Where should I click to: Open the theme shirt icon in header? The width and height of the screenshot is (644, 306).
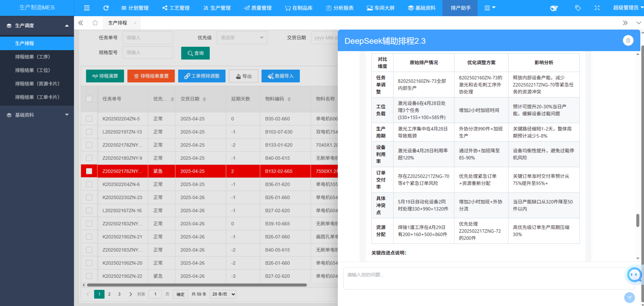554,8
